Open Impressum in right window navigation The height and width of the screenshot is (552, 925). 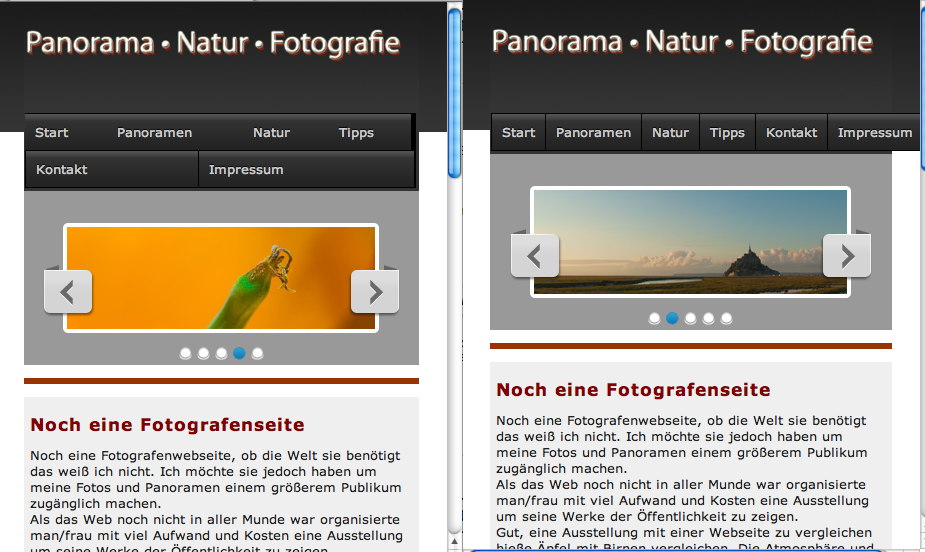click(874, 133)
